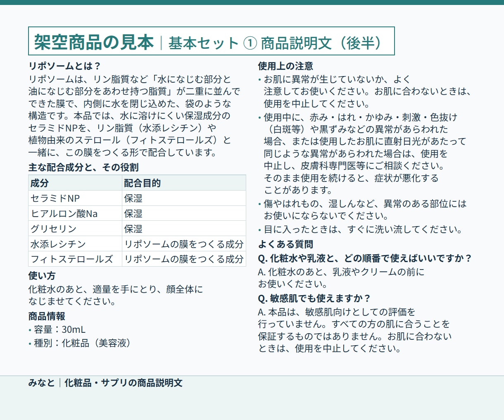Click リポソームの膜をつくる成分 in フィトステロールズ row

(x=184, y=259)
